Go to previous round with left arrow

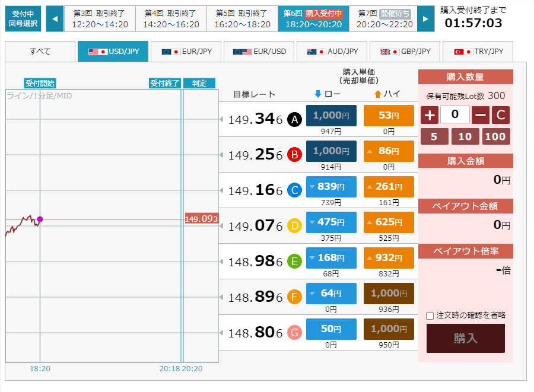click(x=55, y=19)
